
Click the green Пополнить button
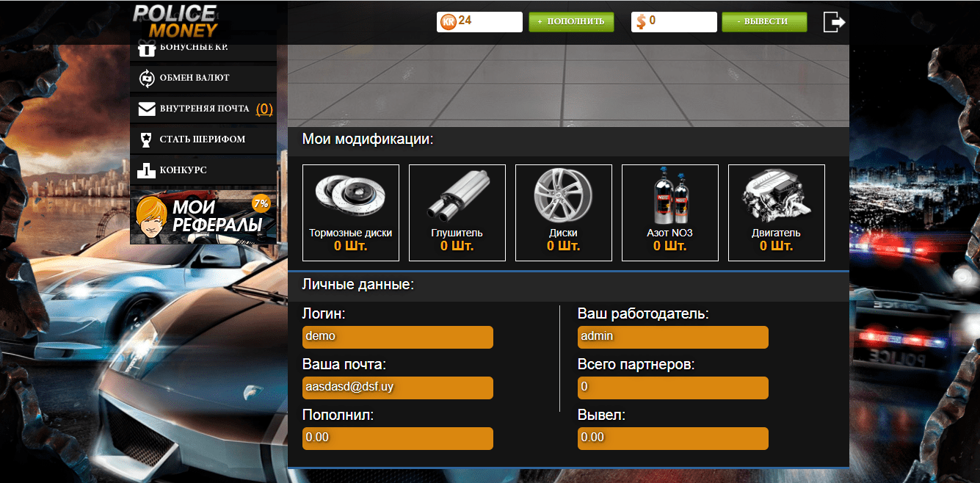[x=571, y=22]
